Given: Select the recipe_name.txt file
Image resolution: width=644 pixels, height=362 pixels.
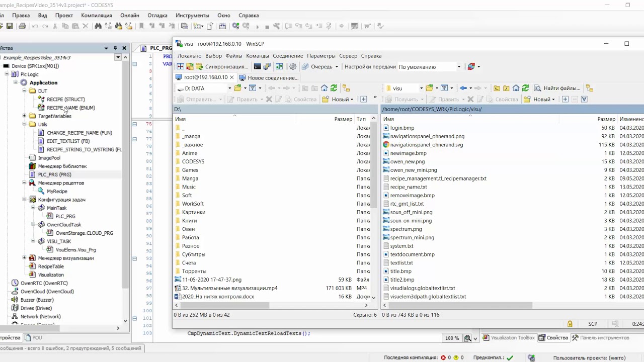Looking at the screenshot, I should pos(409,187).
